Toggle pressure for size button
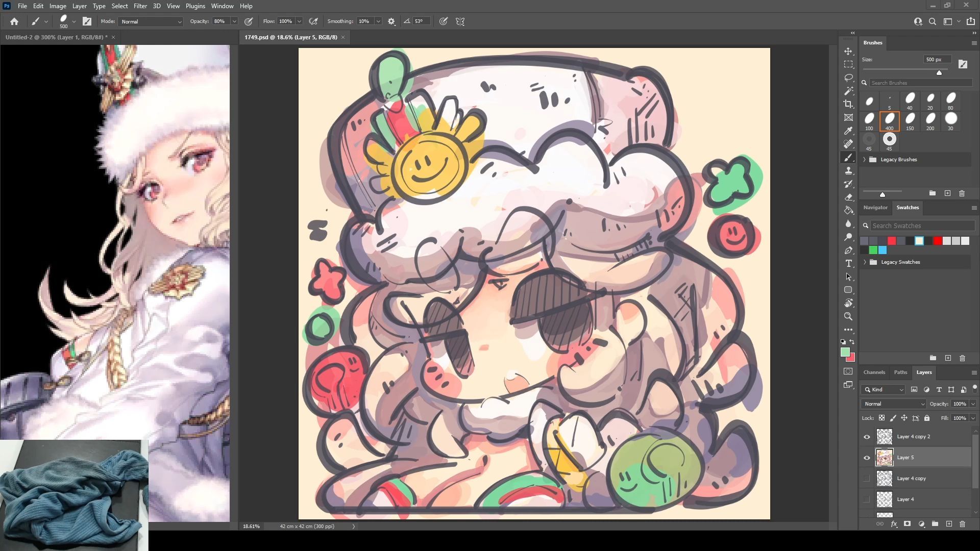The width and height of the screenshot is (980, 551). 444,21
